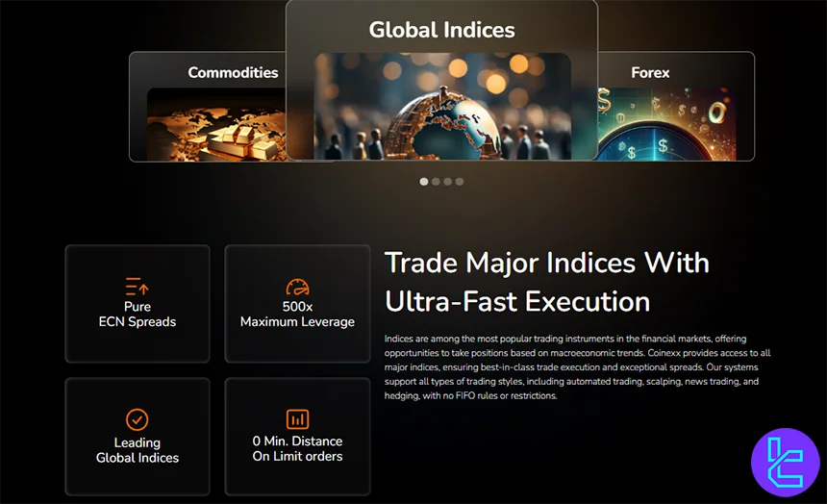Click the gold bars Commodities image

coord(216,124)
